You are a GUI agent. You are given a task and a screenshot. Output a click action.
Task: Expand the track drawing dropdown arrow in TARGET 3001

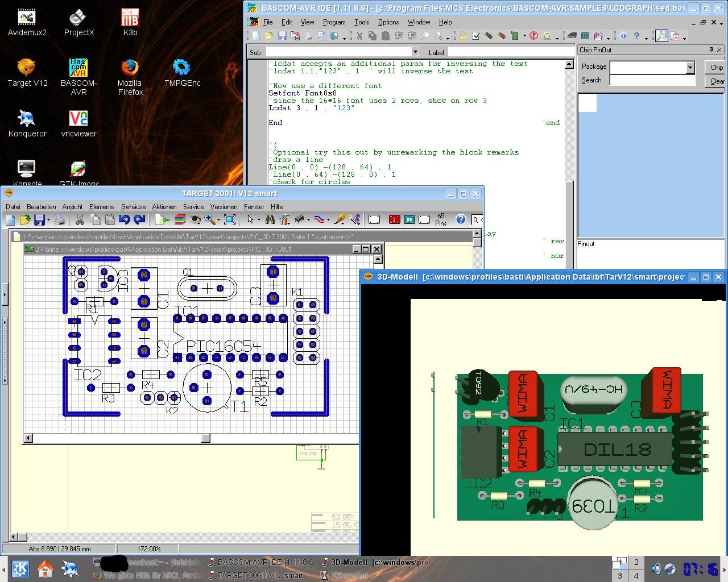click(328, 220)
